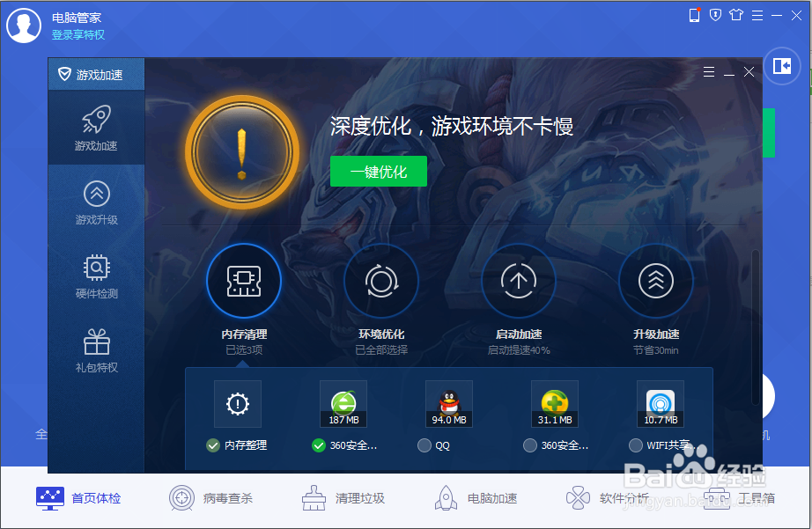This screenshot has height=529, width=812.
Task: Open 硬件检测 sidebar item
Action: [x=96, y=276]
